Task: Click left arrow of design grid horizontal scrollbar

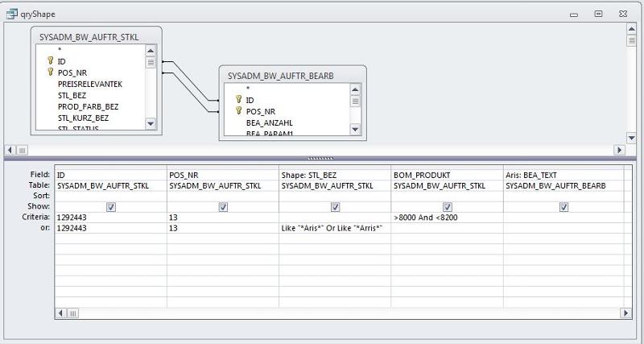Action: pos(61,313)
